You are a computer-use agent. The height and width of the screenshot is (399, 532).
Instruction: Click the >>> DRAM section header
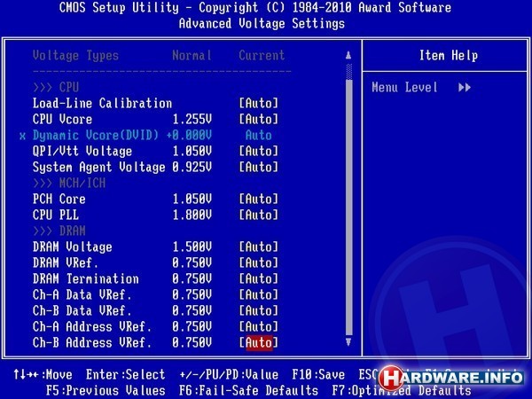coord(59,231)
